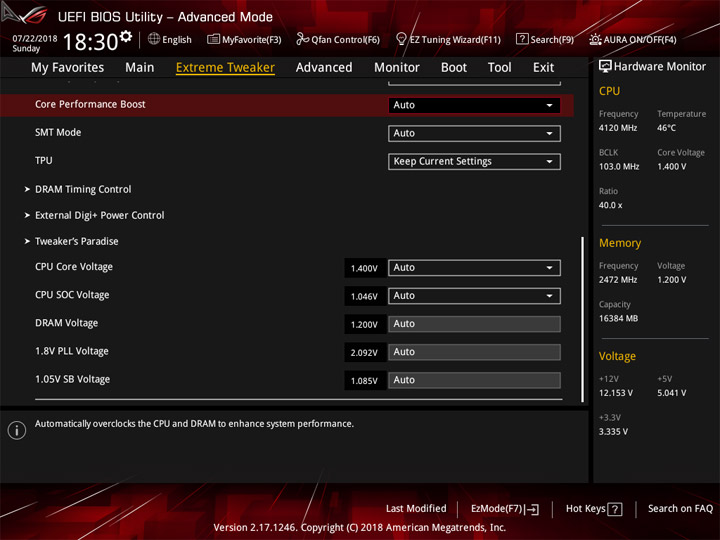Open CPU SOC Voltage Auto dropdown
Viewport: 720px width, 540px height.
474,296
